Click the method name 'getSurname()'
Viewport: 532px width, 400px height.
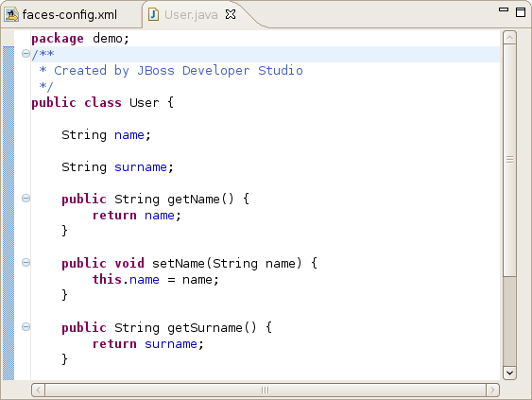coord(212,328)
